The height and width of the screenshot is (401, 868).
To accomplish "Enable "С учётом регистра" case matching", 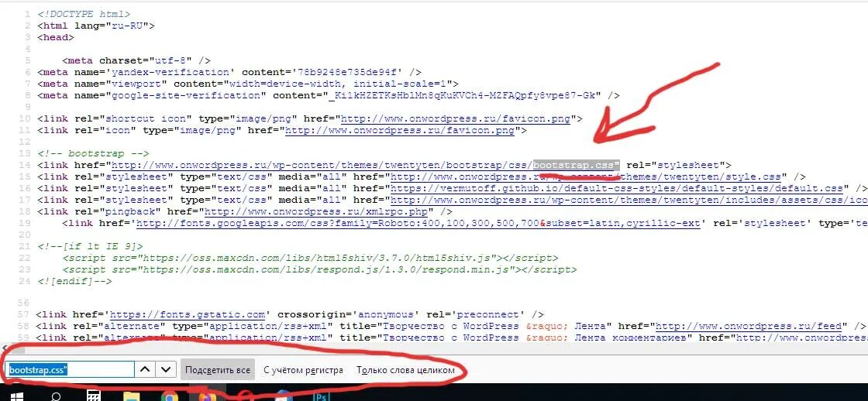I will point(303,370).
